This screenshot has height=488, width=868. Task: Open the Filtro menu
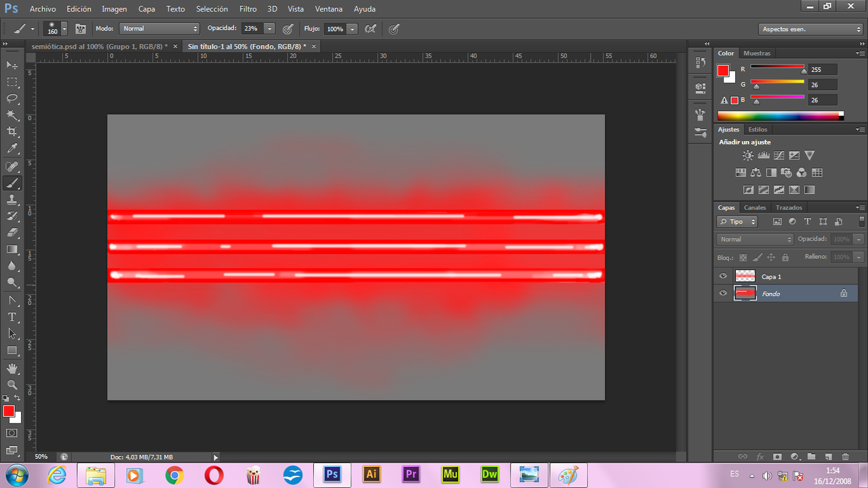click(248, 9)
